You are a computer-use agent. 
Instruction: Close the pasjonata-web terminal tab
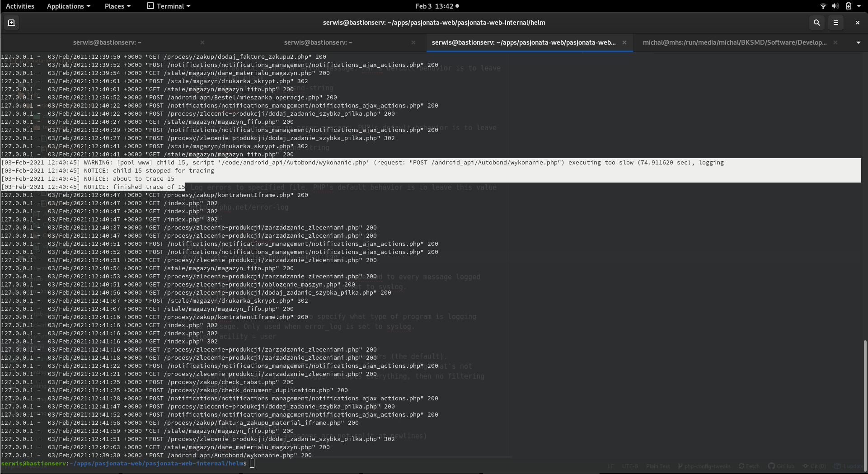(x=624, y=42)
